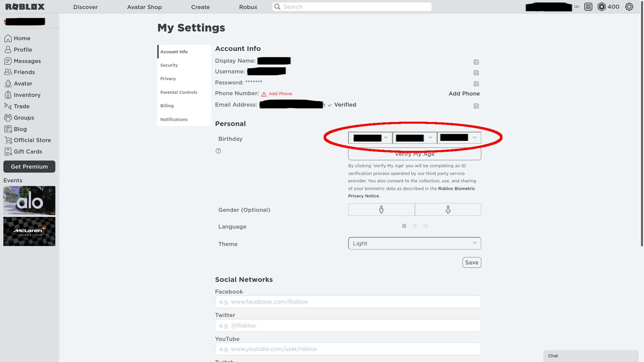Open the Theme dropdown showing Light
The image size is (644, 362).
coord(415,243)
